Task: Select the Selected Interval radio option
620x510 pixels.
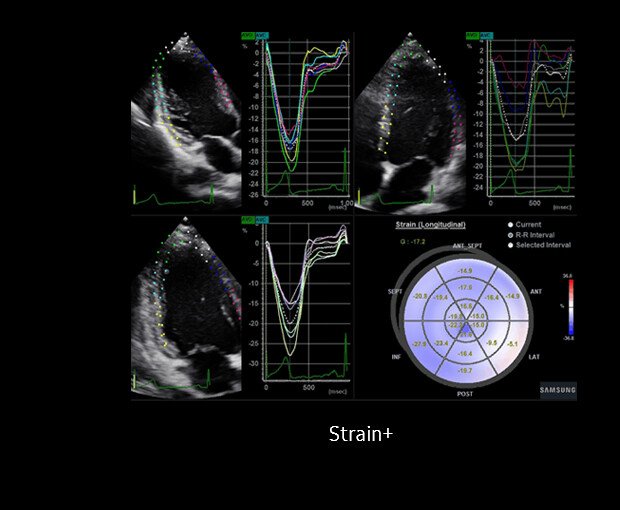Action: [x=510, y=245]
